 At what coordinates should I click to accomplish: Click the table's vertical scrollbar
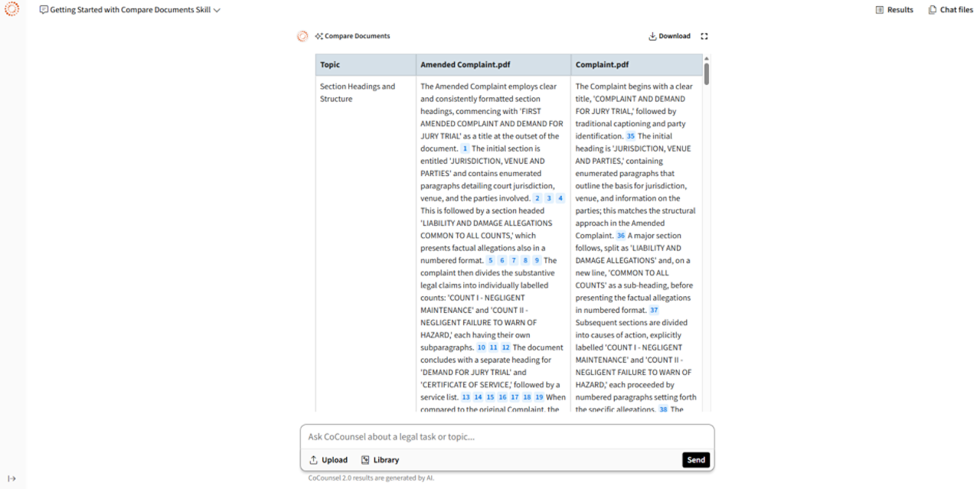tap(707, 75)
